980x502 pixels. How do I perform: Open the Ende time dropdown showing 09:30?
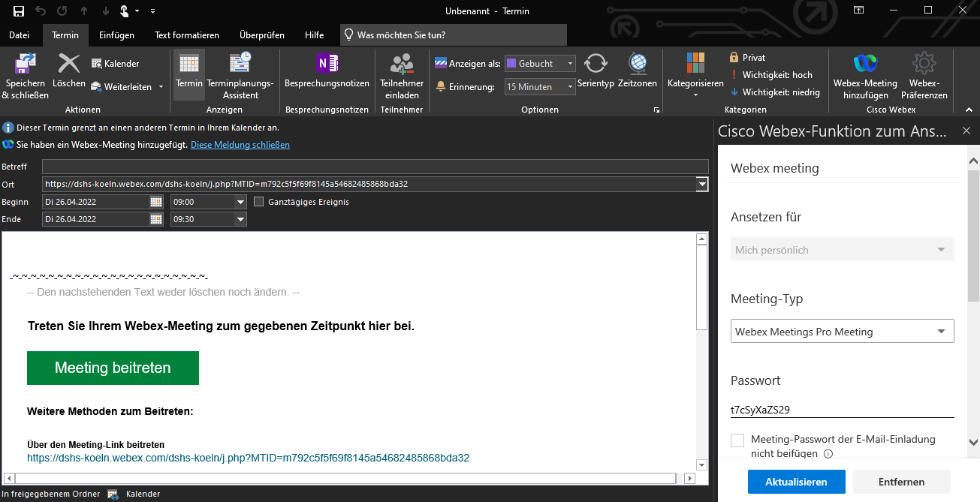240,219
